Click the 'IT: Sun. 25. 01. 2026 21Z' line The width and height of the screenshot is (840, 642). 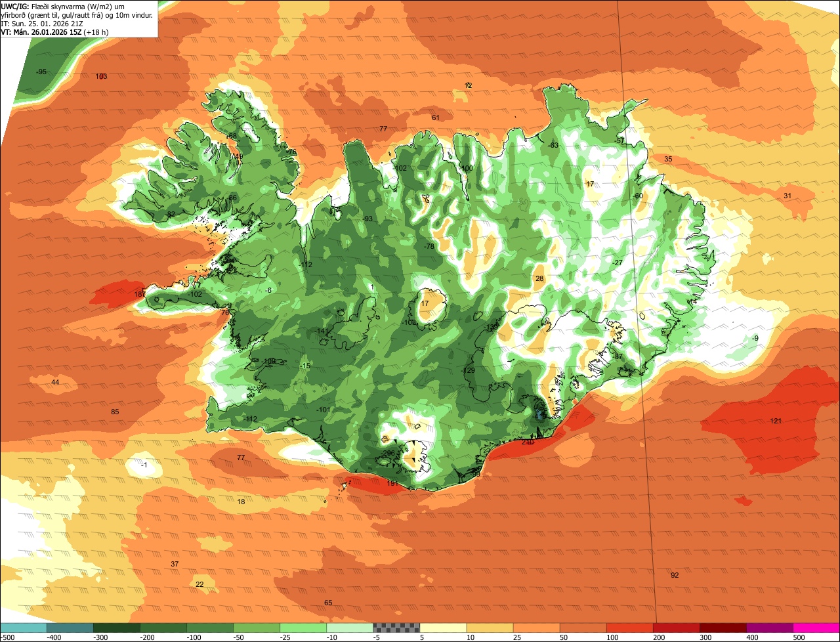pyautogui.click(x=43, y=23)
